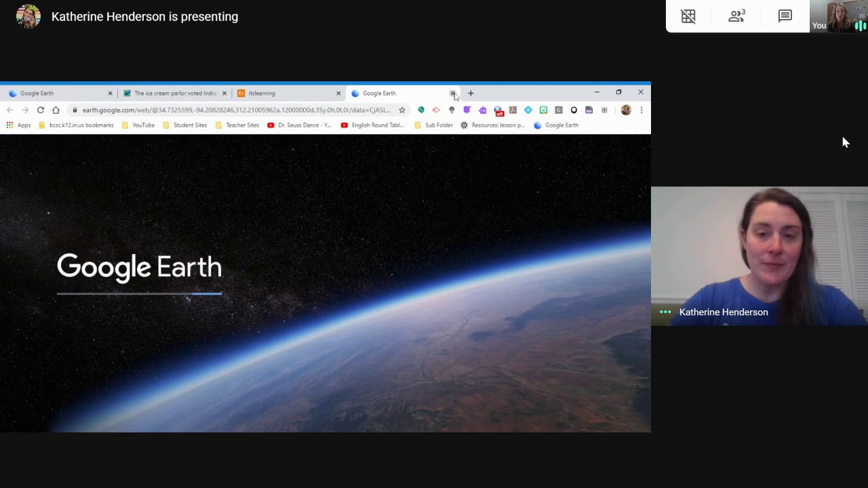Open the YouTube bookmarks folder
868x488 pixels.
[138, 125]
